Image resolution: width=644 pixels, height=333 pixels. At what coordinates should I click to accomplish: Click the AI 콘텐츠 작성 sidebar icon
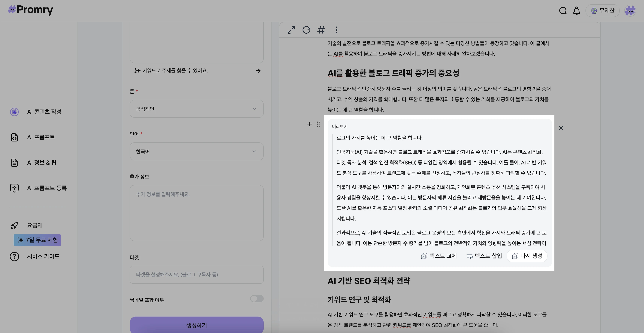click(x=14, y=112)
